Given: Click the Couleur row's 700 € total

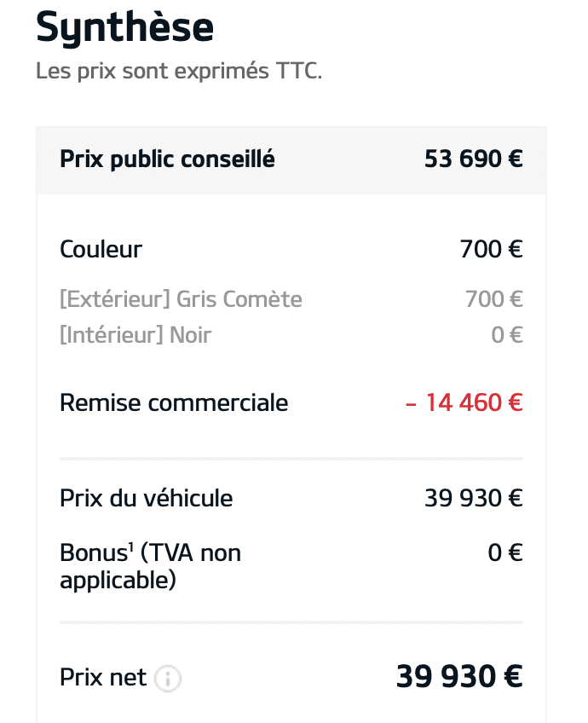Looking at the screenshot, I should (491, 250).
